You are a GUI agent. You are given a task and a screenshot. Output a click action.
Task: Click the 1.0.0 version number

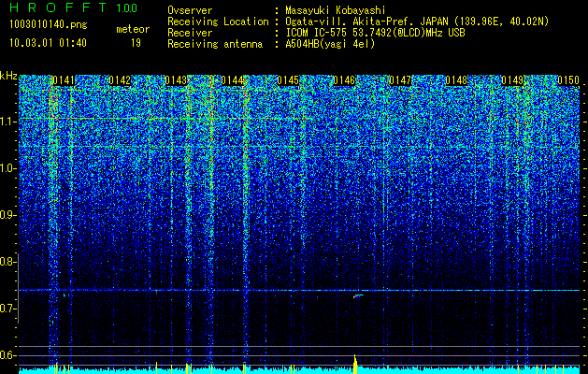pyautogui.click(x=127, y=8)
